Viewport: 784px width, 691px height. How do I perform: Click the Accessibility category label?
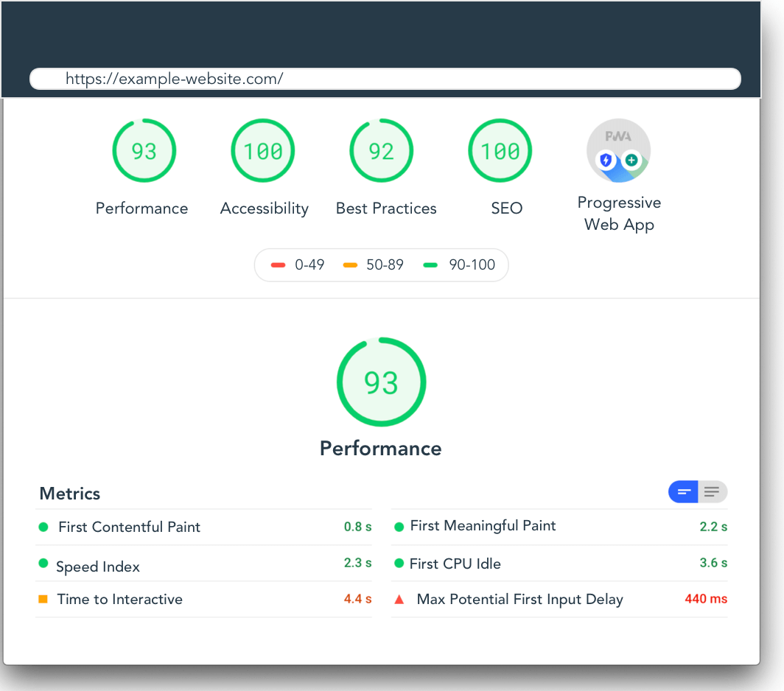click(264, 208)
